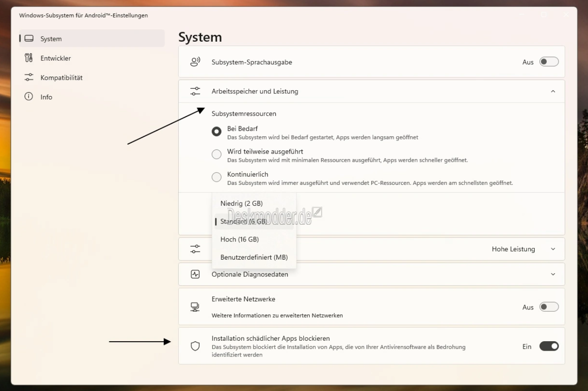Choose Hoch (16 GB) memory option

click(239, 239)
